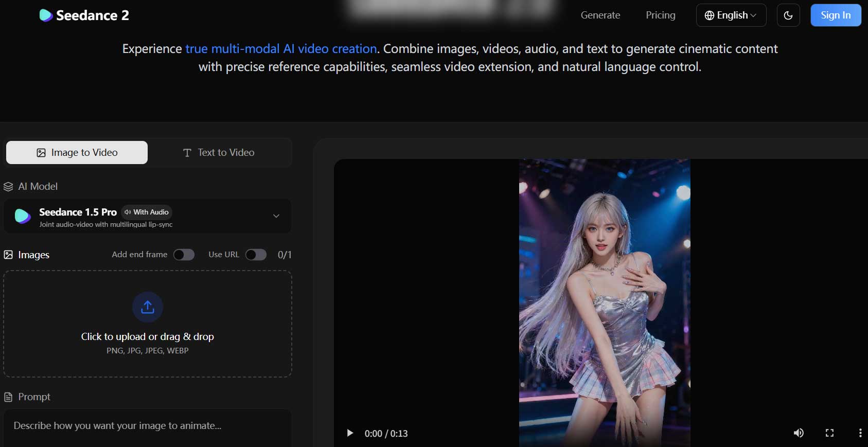Click the Seedance 2 logo icon

46,15
